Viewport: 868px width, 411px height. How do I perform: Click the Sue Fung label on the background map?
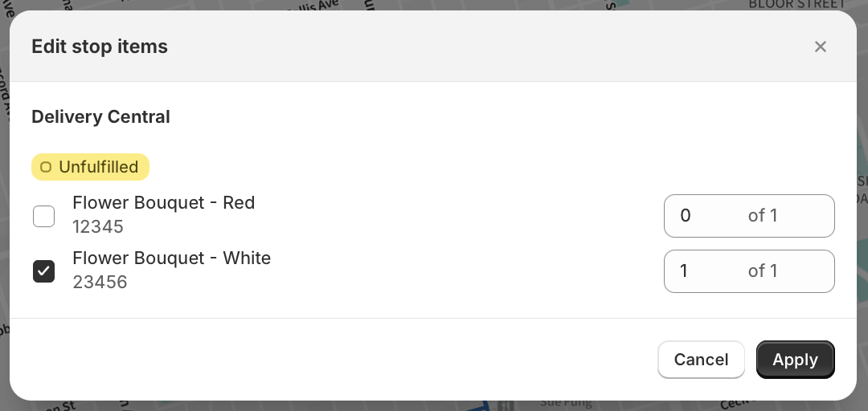tap(566, 403)
